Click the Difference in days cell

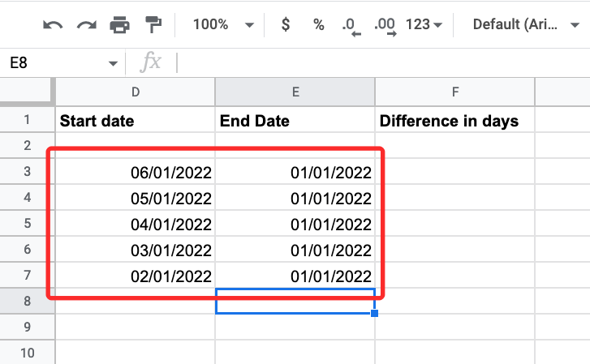454,121
